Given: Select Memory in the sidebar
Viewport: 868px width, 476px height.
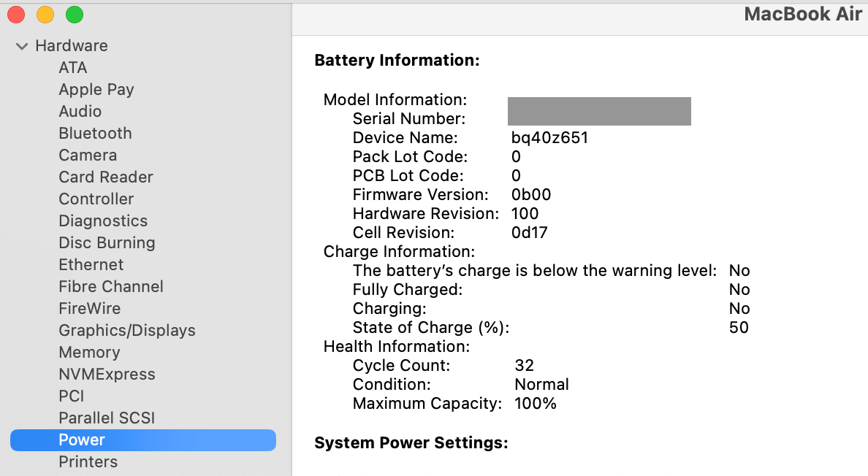Looking at the screenshot, I should pyautogui.click(x=89, y=352).
